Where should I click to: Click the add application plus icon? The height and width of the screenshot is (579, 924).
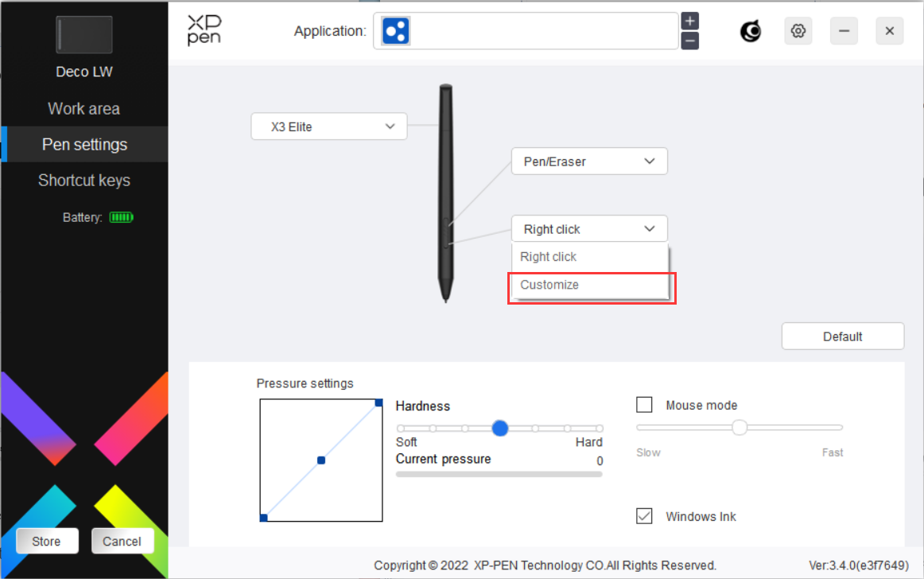[x=690, y=21]
